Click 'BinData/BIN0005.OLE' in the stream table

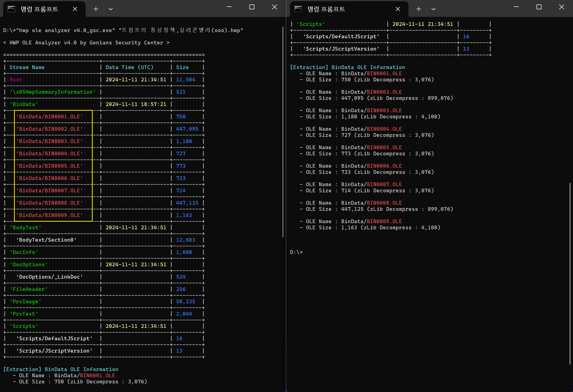coord(49,166)
